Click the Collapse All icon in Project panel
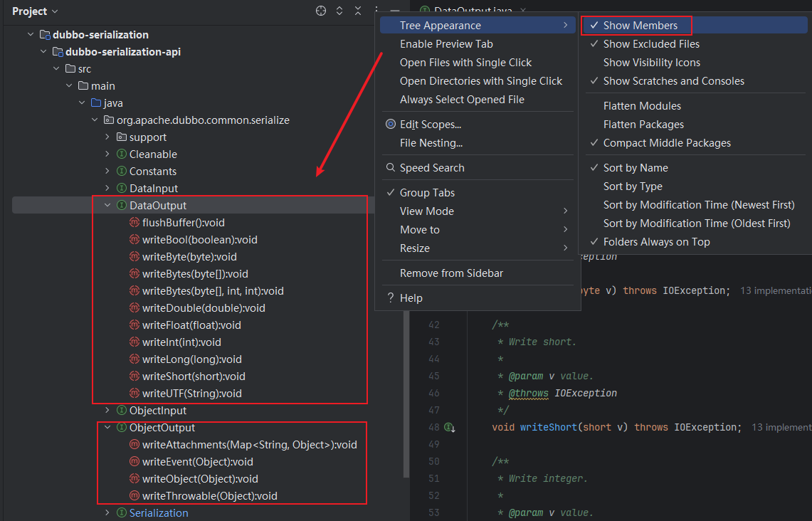The width and height of the screenshot is (812, 521). click(358, 11)
